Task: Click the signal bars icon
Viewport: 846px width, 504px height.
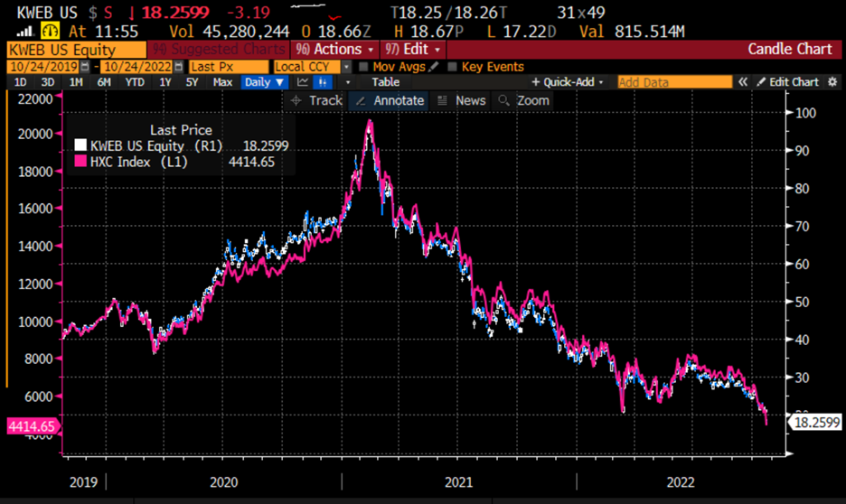Action: (x=24, y=32)
